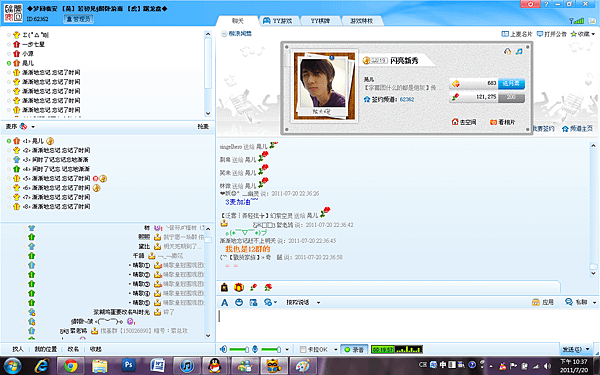Toggle the 卡拉OK checkbox
Screen dimensions: 600x375
(x=303, y=349)
